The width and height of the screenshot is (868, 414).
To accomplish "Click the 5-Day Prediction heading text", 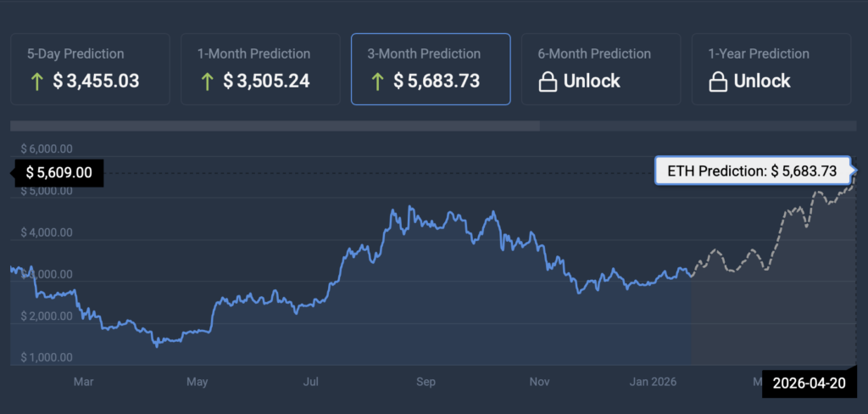I will [75, 54].
